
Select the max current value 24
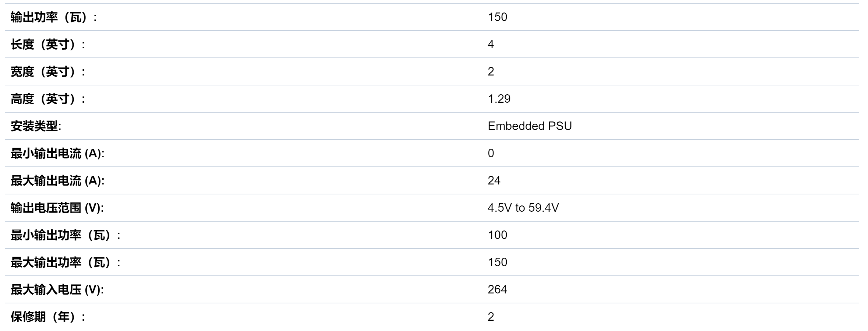pos(494,180)
